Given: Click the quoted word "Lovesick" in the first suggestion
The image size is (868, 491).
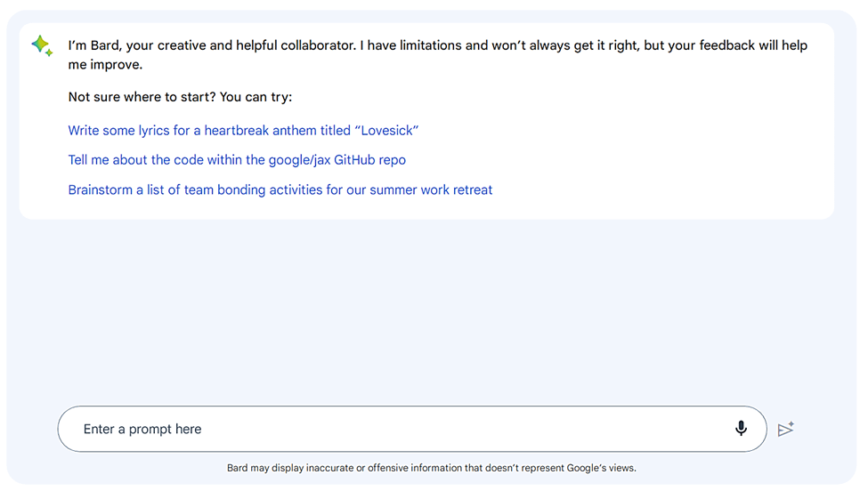Looking at the screenshot, I should tap(386, 131).
